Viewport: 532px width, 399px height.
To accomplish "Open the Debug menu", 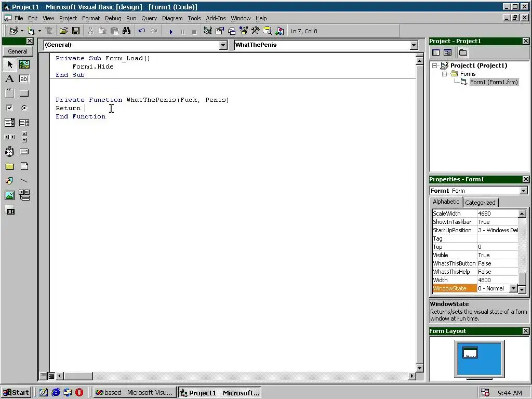I will click(x=113, y=18).
